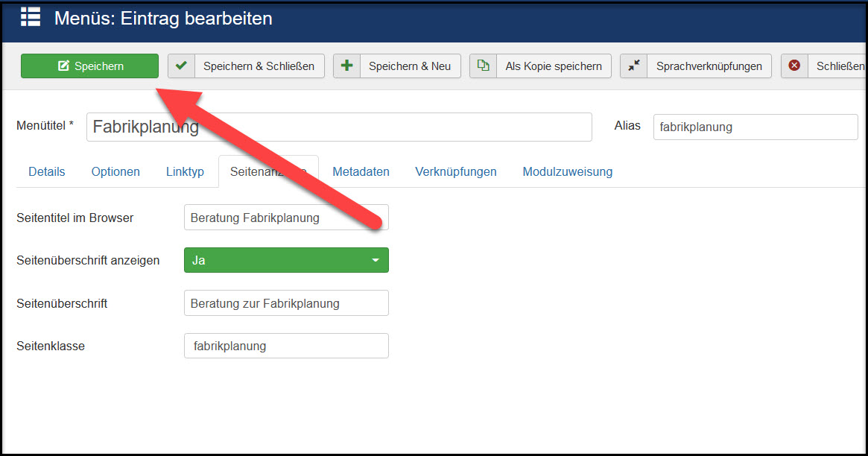Viewport: 868px width, 456px height.
Task: Click the copy icon on Als Kopie speichern
Action: 485,66
